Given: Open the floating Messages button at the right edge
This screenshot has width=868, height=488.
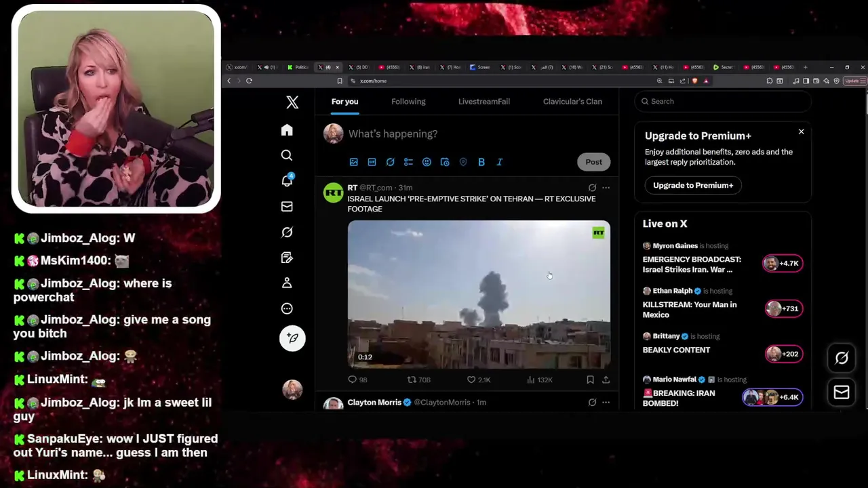Looking at the screenshot, I should click(x=842, y=392).
